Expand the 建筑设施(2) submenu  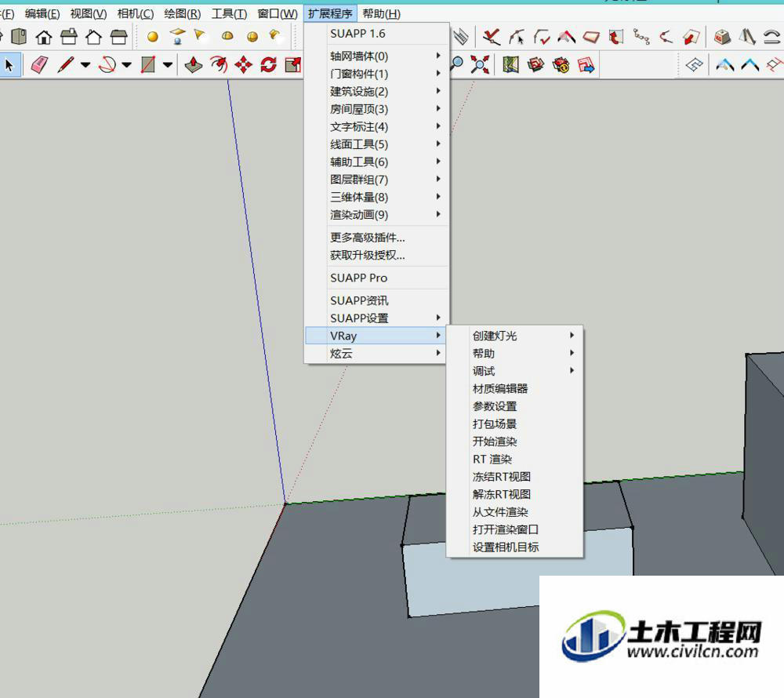376,92
